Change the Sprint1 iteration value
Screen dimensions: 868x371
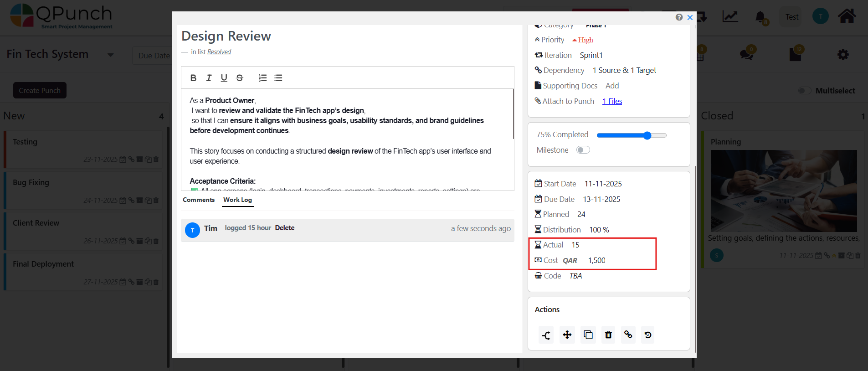coord(591,55)
